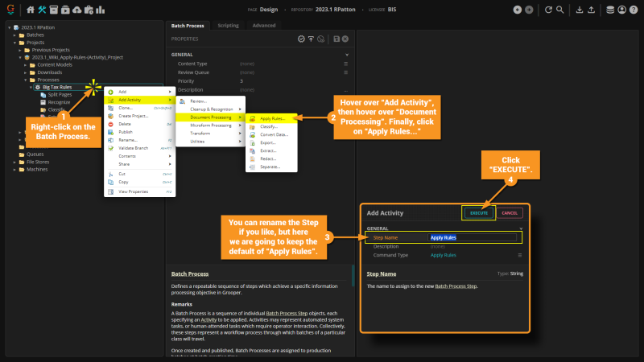This screenshot has height=362, width=644.
Task: Open the help question mark icon
Action: 634,10
